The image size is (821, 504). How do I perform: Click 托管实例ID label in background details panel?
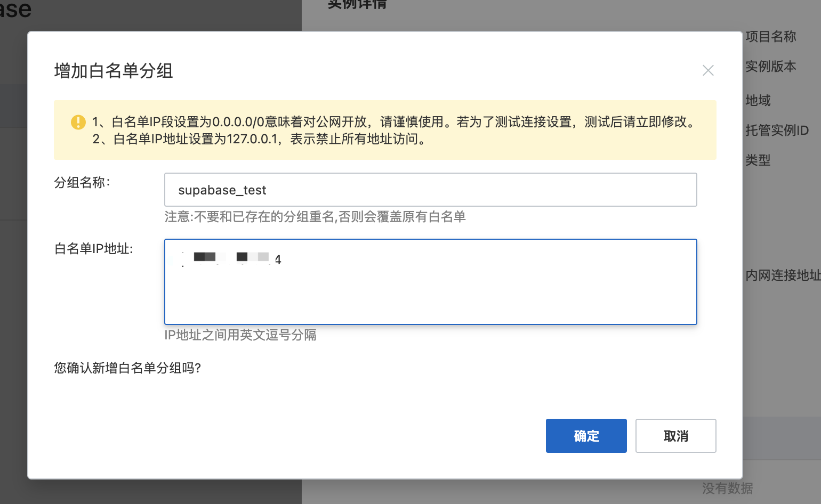coord(777,131)
